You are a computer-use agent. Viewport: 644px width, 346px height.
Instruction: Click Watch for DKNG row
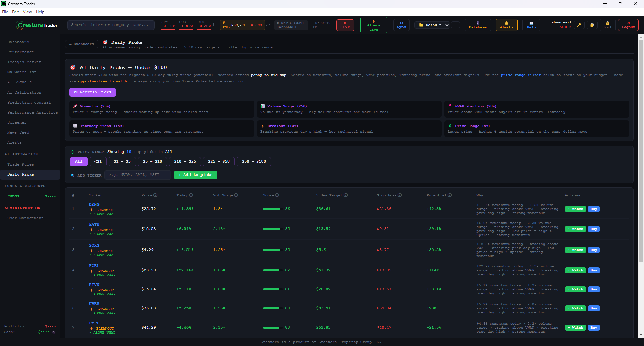coord(575,209)
